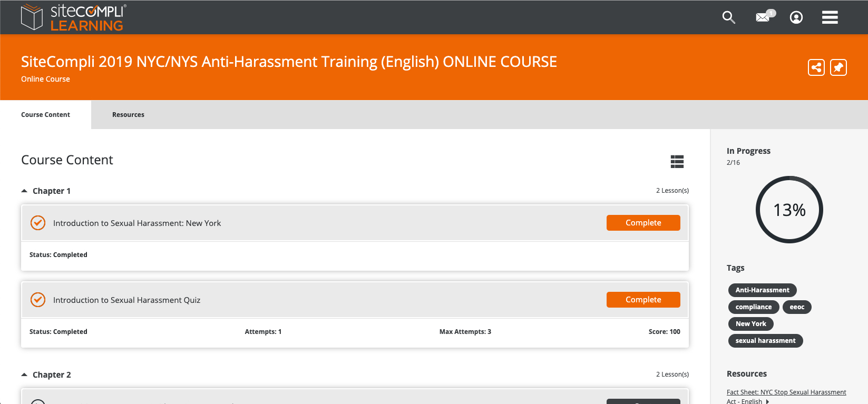The height and width of the screenshot is (404, 868).
Task: Select the New York tag
Action: coord(751,324)
